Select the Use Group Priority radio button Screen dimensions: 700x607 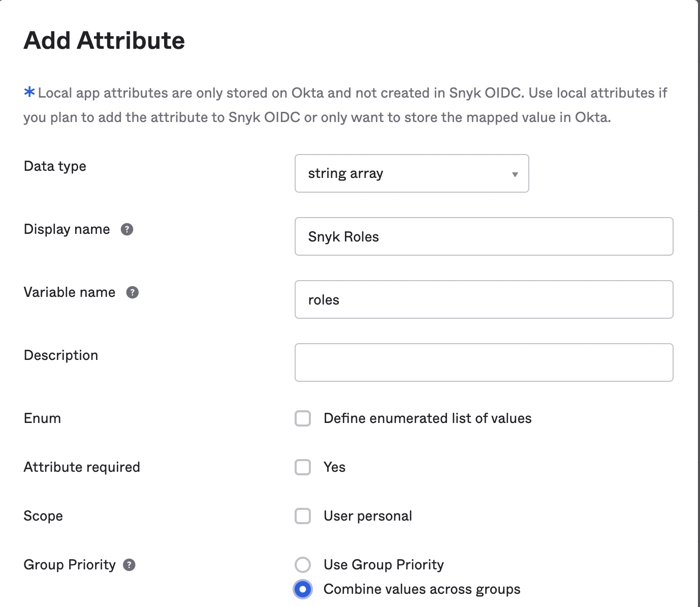point(303,565)
